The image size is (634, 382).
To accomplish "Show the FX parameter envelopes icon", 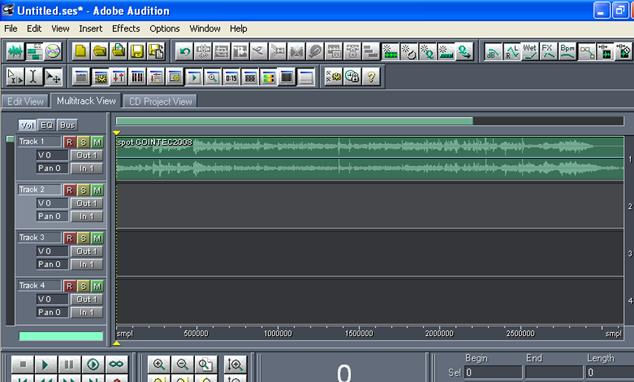I will coord(549,51).
